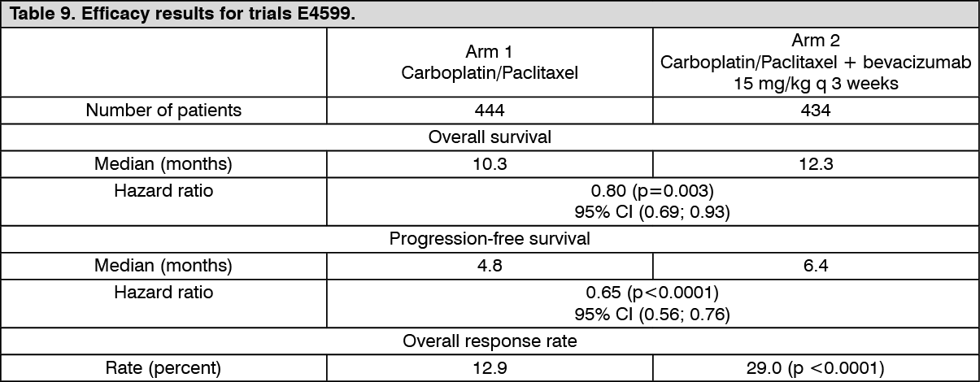Select the Arm 2 bevacizumab column header
The image size is (980, 382).
pos(816,63)
